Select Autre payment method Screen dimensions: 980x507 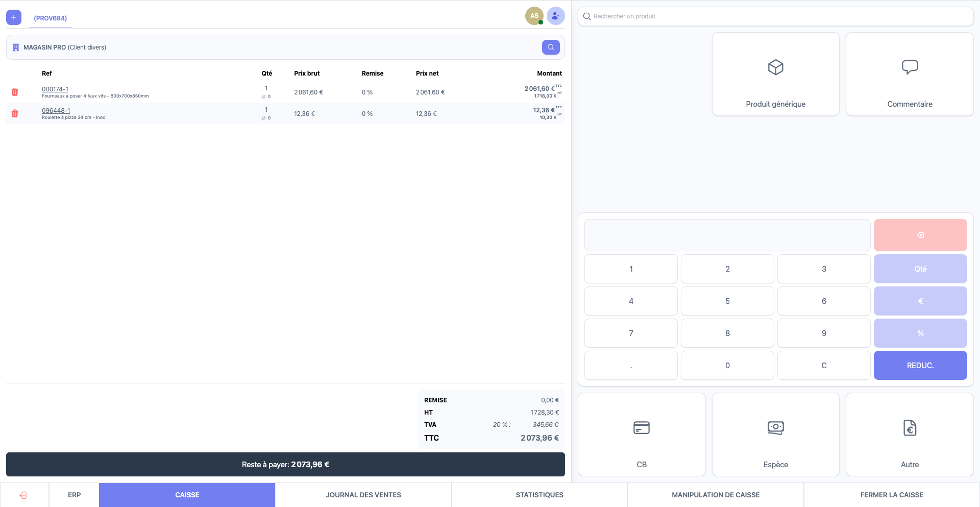pos(909,434)
